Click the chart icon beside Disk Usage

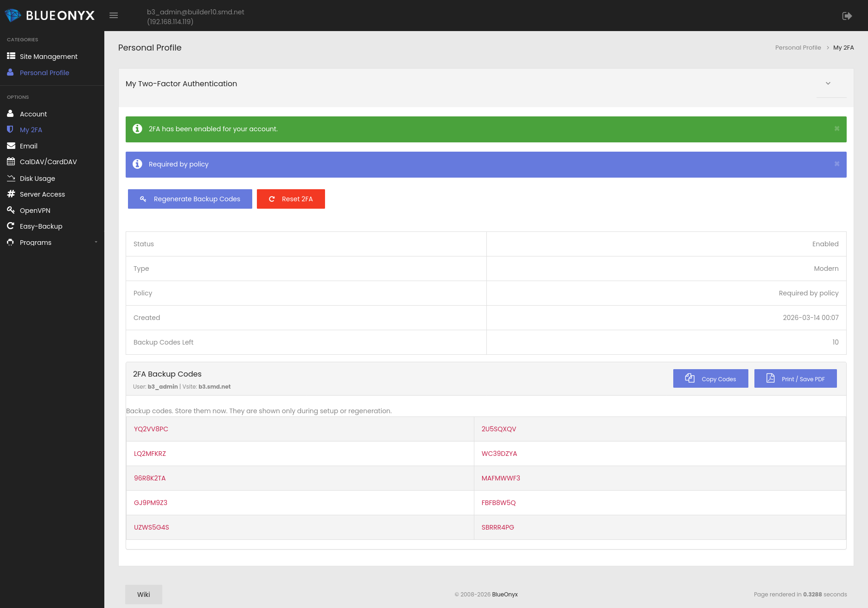click(x=11, y=178)
